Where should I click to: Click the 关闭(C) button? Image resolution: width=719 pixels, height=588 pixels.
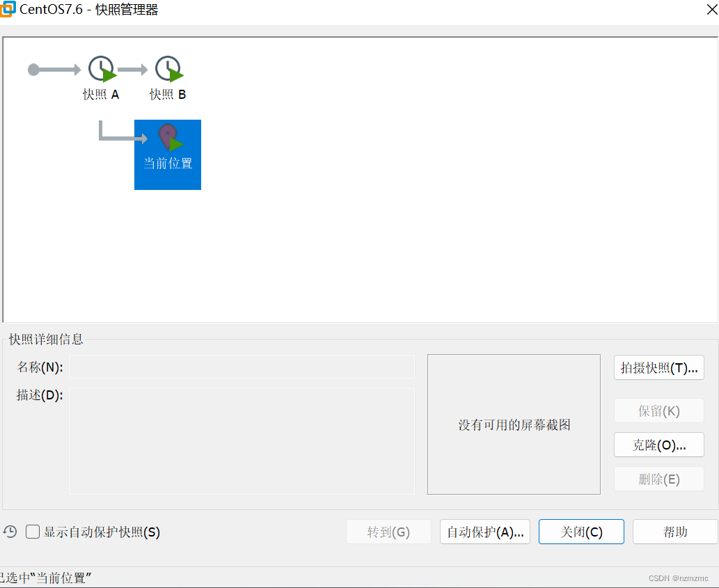(x=581, y=532)
